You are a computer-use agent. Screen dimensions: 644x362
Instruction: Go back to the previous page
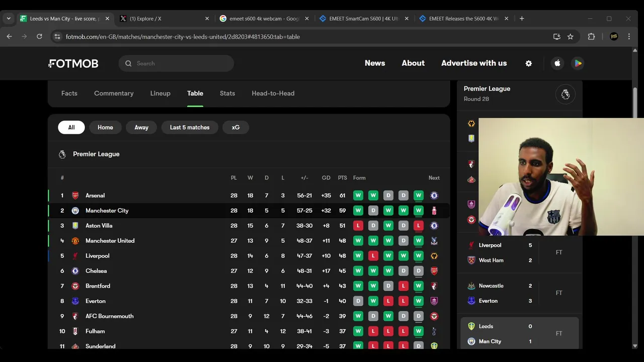pos(9,37)
